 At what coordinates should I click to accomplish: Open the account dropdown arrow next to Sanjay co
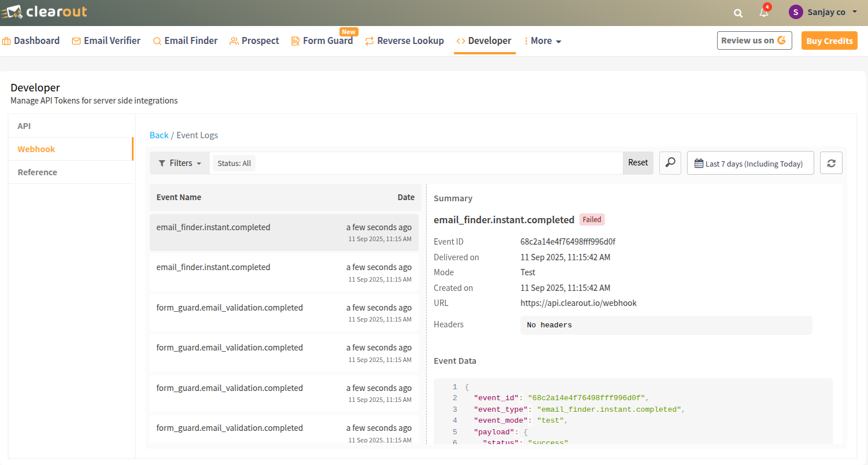[x=855, y=12]
